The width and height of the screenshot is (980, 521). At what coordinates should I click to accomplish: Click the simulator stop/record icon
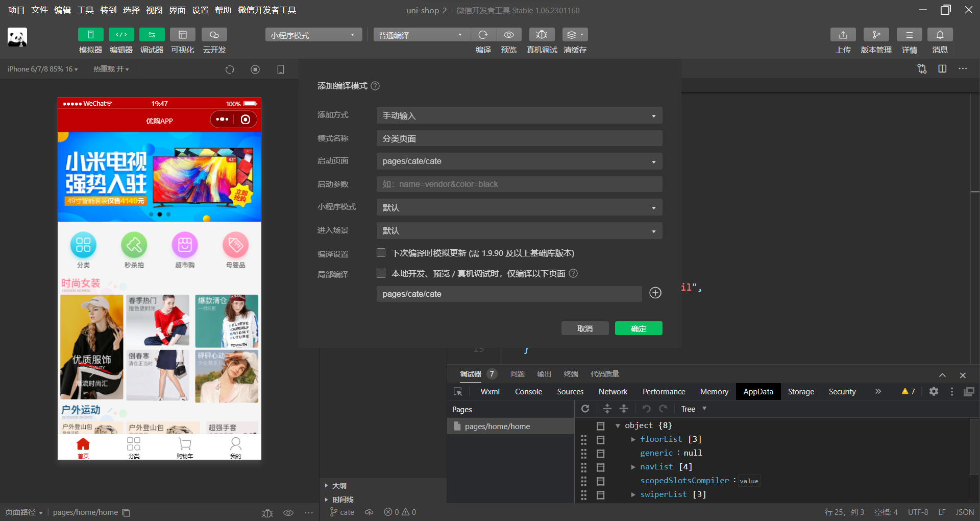255,69
